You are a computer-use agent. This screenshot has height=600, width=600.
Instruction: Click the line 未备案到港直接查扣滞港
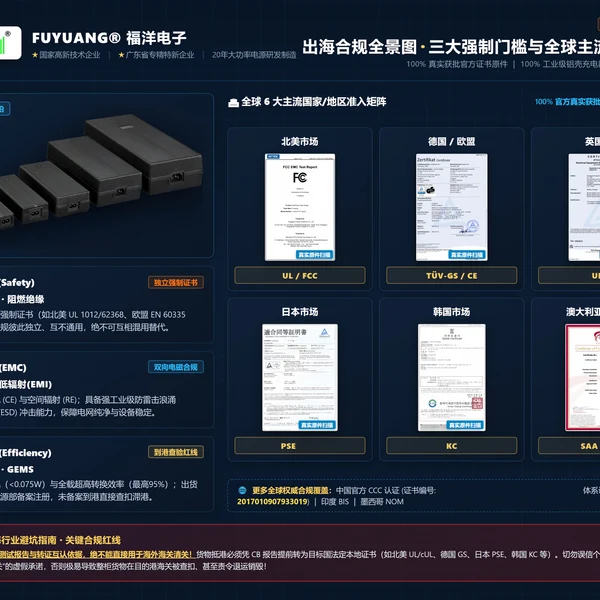(x=77, y=497)
